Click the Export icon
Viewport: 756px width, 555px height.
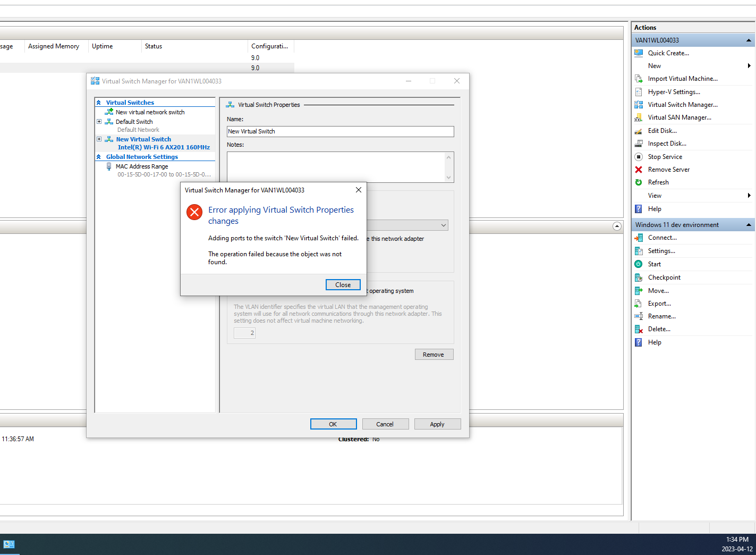pos(639,304)
